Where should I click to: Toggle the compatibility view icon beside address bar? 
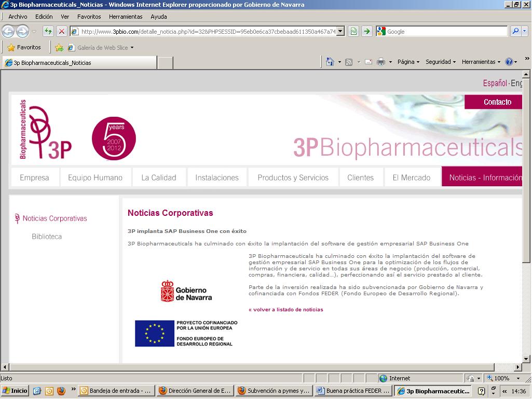click(x=353, y=32)
